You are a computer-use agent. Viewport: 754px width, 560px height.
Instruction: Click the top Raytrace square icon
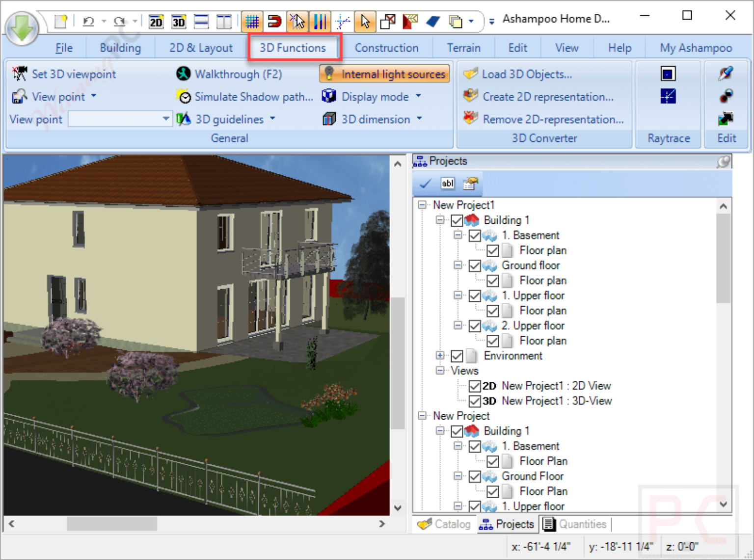[x=668, y=74]
